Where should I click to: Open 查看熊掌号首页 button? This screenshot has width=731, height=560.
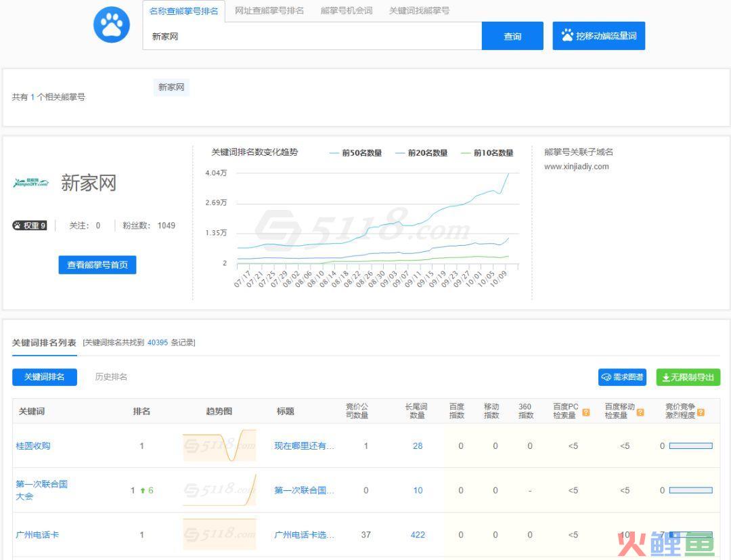point(97,265)
